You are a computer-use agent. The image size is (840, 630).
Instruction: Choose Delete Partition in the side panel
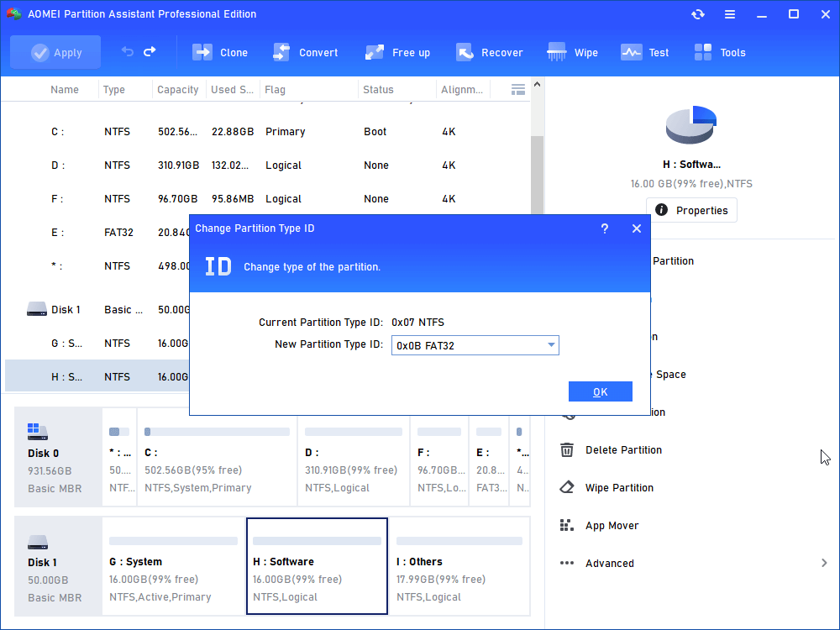[623, 450]
